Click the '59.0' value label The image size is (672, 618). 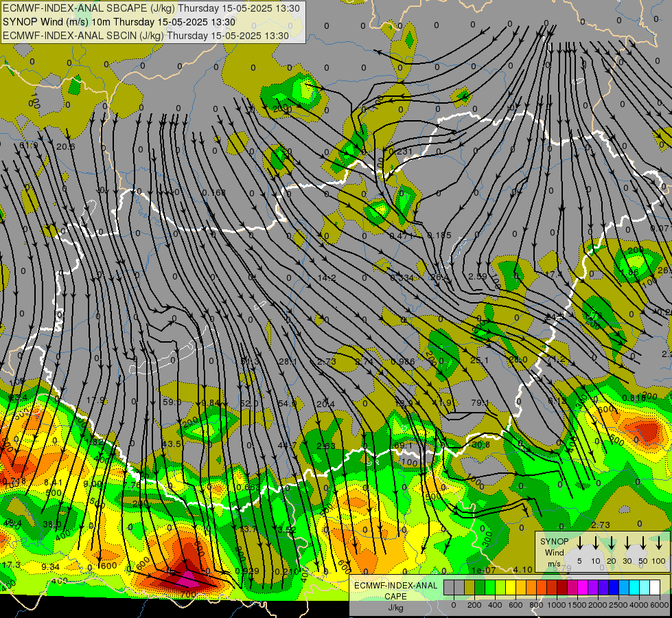[172, 402]
